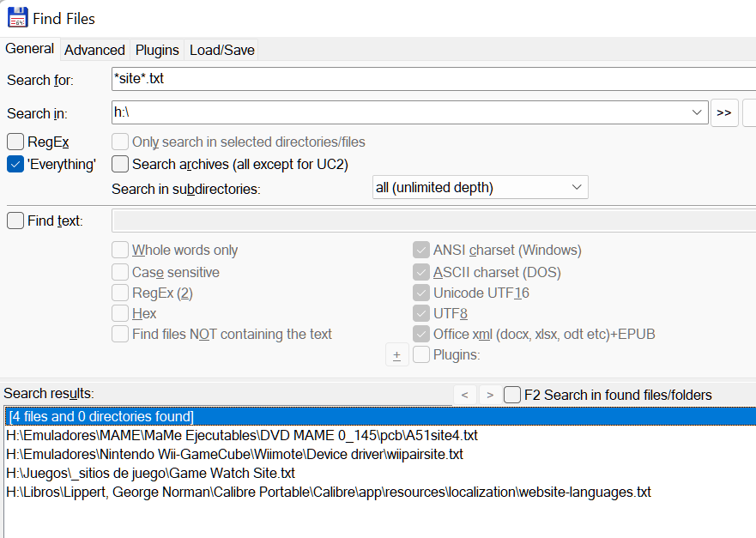The image size is (756, 538).
Task: Toggle Unicode UTF16 checkbox
Action: click(421, 293)
